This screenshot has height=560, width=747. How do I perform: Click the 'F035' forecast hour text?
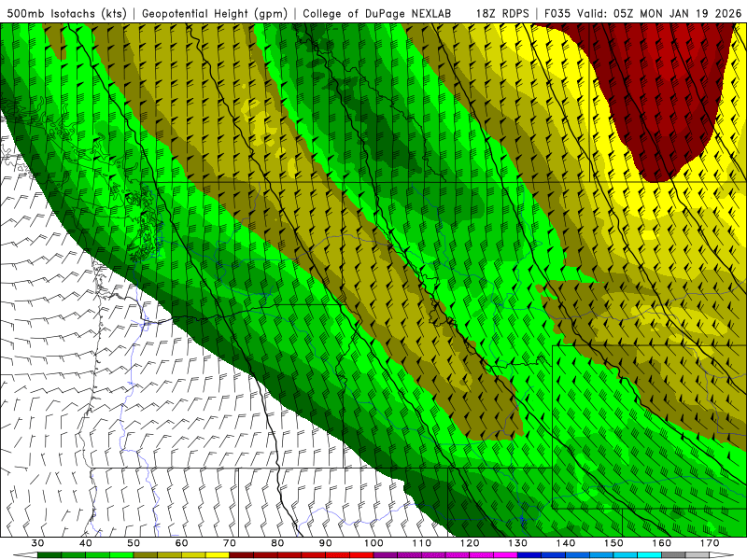point(557,13)
